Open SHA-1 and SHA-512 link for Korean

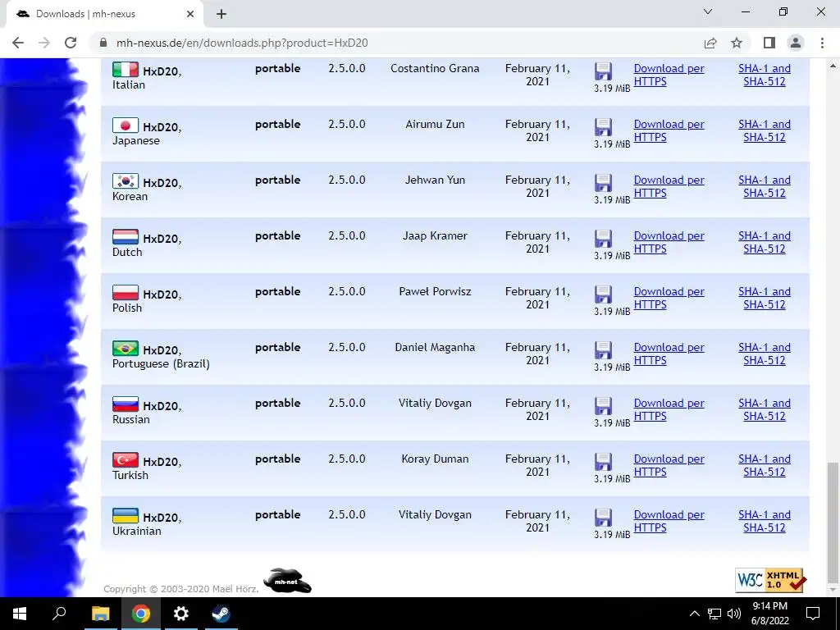(765, 186)
